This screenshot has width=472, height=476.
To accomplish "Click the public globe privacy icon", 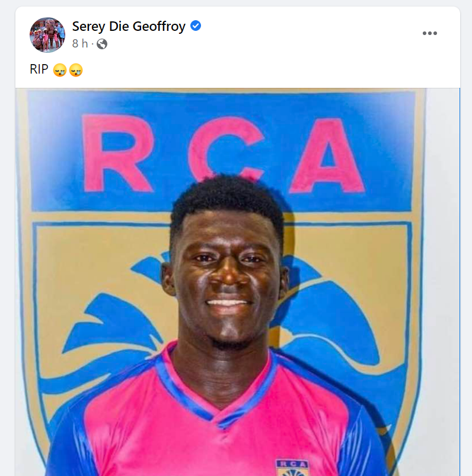I will coord(102,44).
